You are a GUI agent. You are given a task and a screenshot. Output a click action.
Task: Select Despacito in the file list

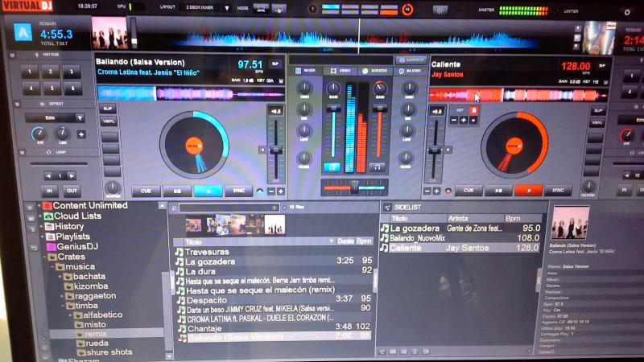pos(274,300)
